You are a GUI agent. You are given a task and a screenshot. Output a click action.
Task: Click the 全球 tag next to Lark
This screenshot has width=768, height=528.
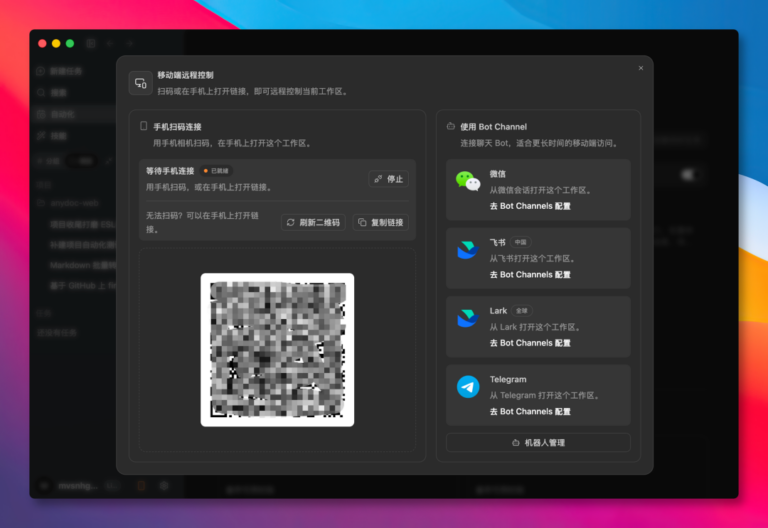pos(522,311)
